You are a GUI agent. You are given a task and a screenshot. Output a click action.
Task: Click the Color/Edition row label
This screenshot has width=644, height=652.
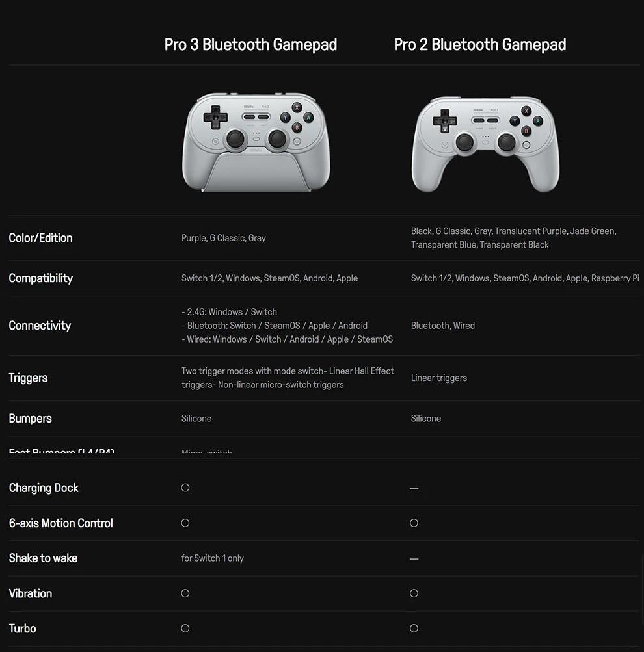tap(41, 238)
